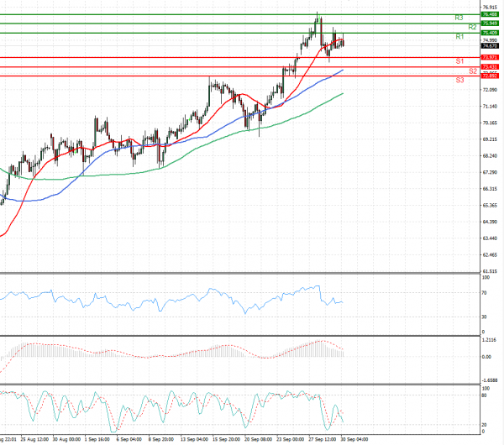Select the red 73.431 price tag
Viewport: 504px width, 445px height.
(490, 67)
